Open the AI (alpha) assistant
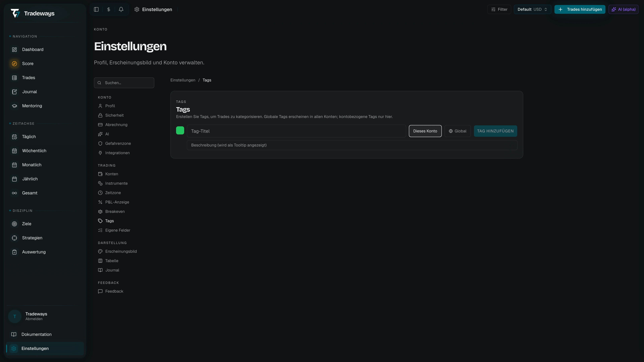Image resolution: width=644 pixels, height=362 pixels. (x=623, y=10)
